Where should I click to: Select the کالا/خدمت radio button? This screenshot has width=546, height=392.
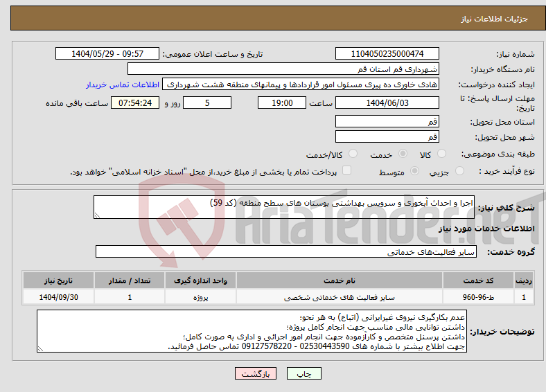click(x=353, y=154)
